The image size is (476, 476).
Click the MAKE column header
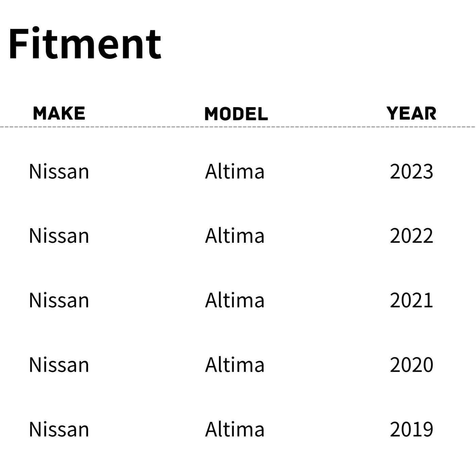coord(59,113)
